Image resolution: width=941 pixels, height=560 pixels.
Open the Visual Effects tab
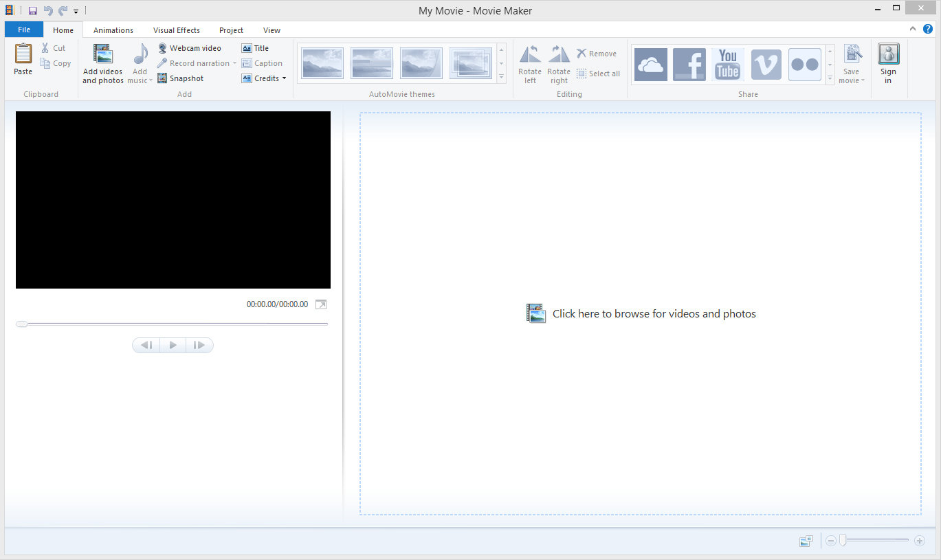(x=177, y=30)
